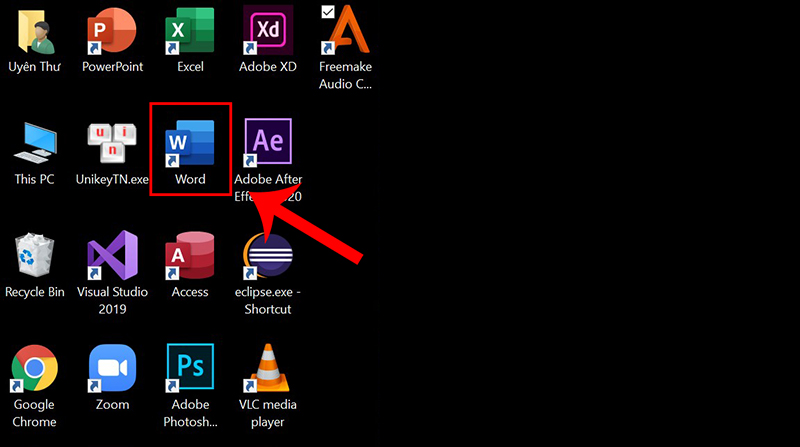Click the "eclipse.exe - Shortcut" label

coord(268,301)
